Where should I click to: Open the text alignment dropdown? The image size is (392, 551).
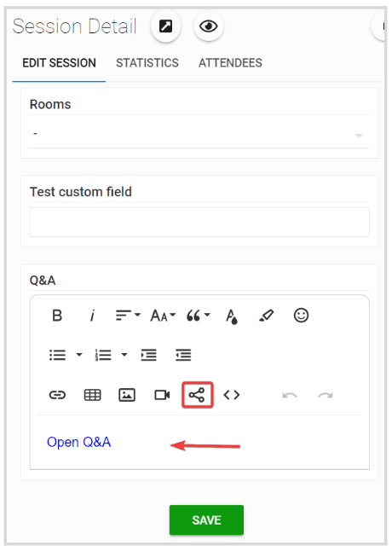pyautogui.click(x=128, y=316)
